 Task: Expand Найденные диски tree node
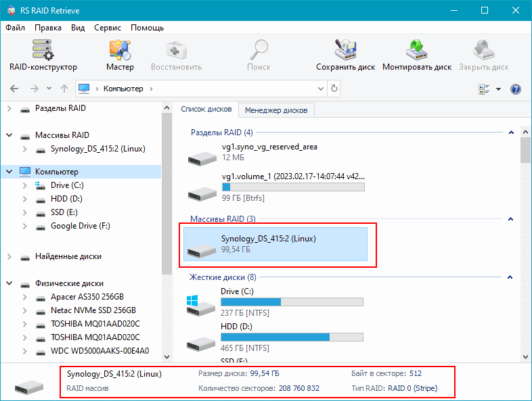click(9, 256)
